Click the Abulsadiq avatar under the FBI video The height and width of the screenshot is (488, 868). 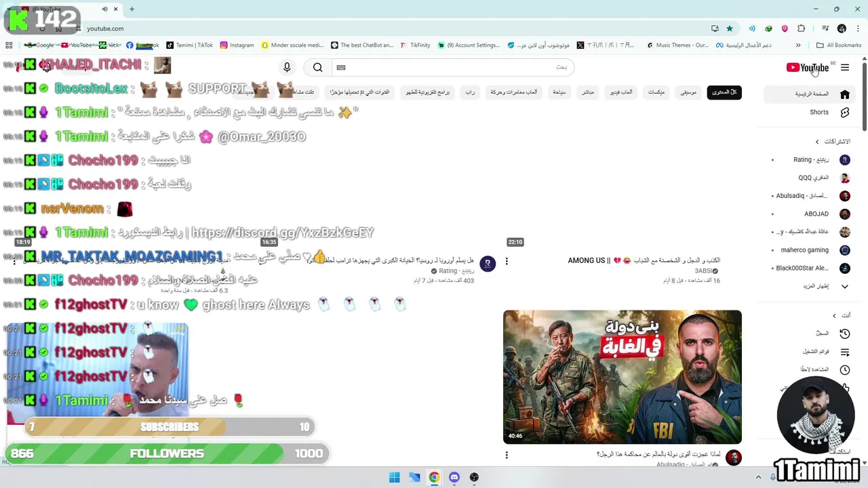734,457
